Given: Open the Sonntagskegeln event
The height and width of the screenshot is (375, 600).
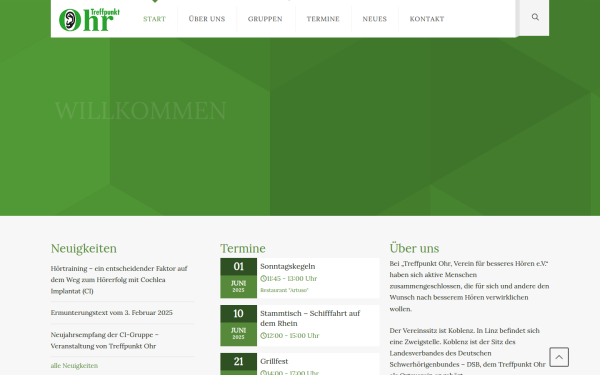Looking at the screenshot, I should (288, 266).
